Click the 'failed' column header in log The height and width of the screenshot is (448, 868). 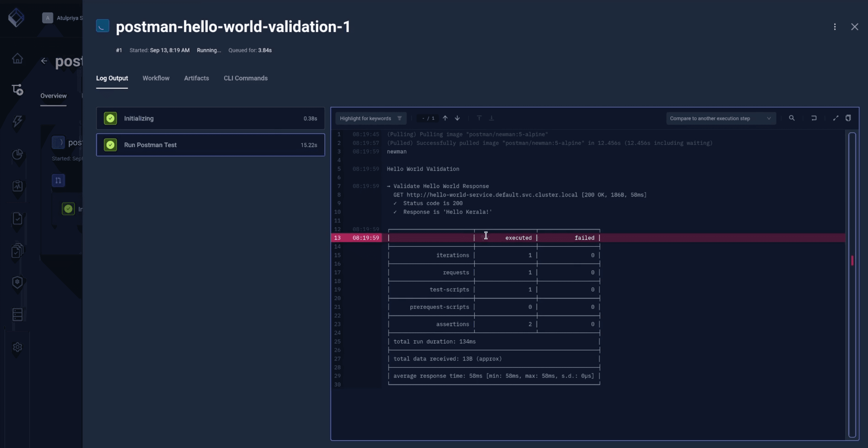coord(584,238)
